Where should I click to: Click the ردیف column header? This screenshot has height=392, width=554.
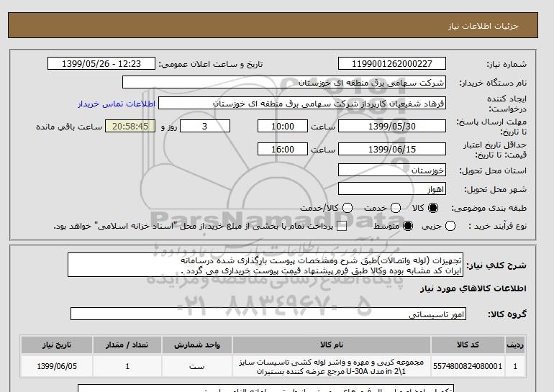click(515, 345)
